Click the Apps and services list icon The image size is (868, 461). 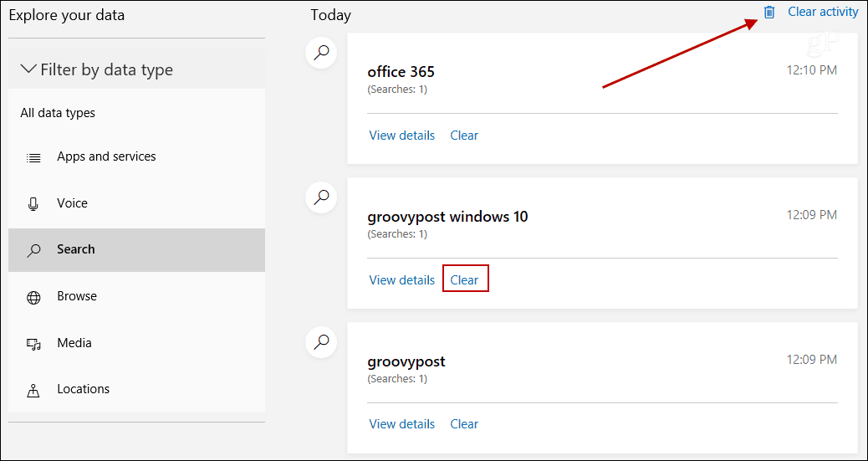tap(33, 158)
